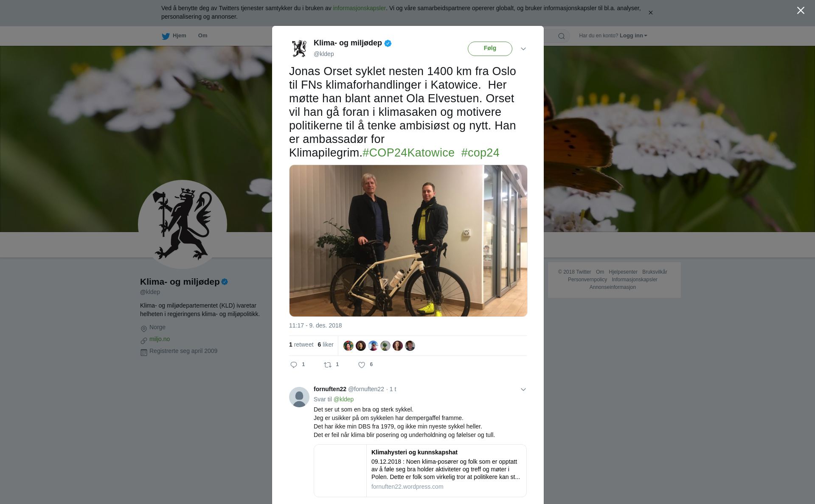This screenshot has width=815, height=504.
Task: Follow the account with Følg button
Action: click(490, 48)
